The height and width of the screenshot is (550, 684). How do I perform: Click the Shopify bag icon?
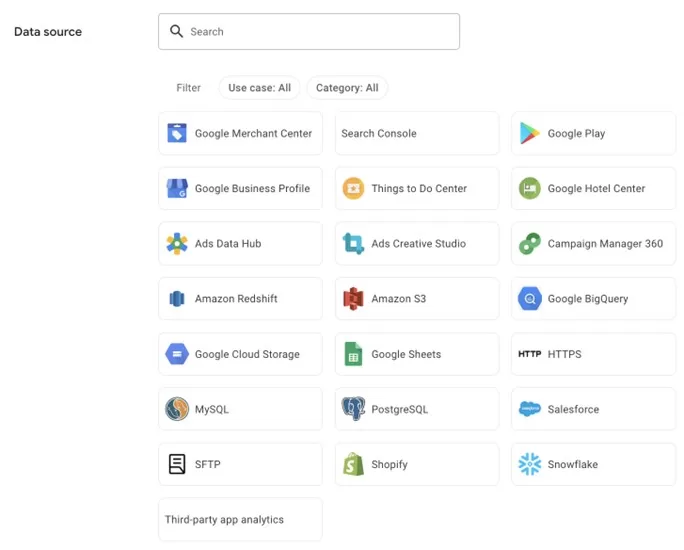coord(353,464)
